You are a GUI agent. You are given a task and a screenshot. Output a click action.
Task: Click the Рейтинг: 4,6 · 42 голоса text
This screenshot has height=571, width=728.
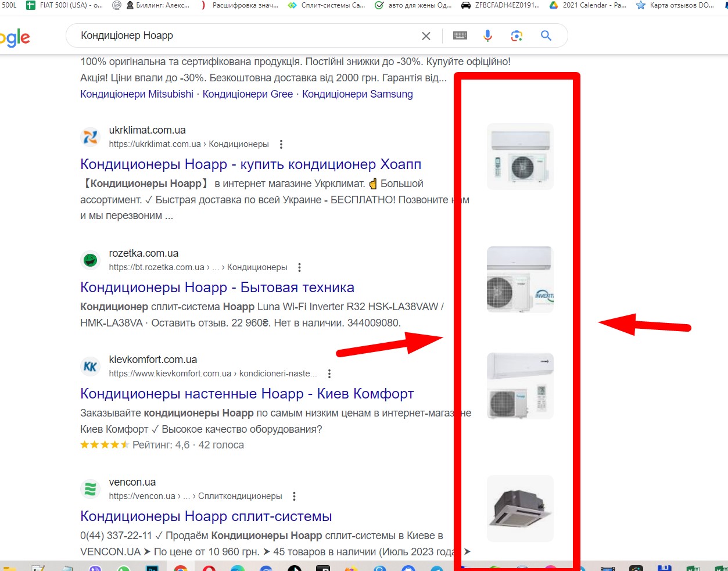tap(188, 445)
